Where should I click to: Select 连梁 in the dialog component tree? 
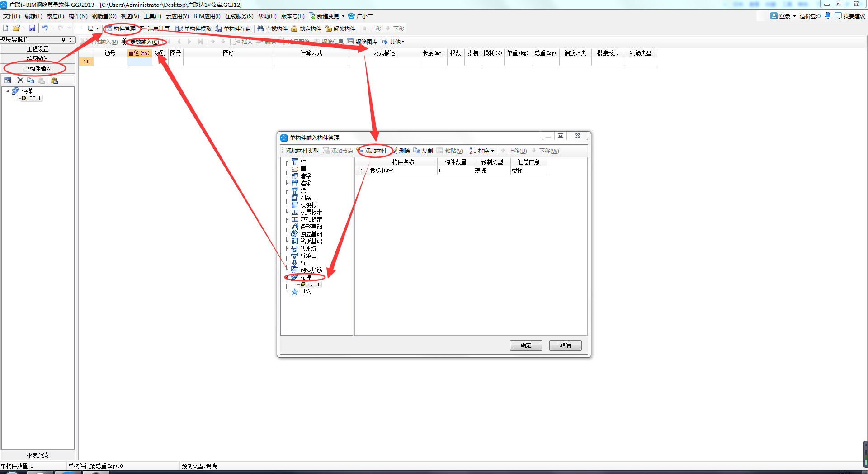click(306, 184)
